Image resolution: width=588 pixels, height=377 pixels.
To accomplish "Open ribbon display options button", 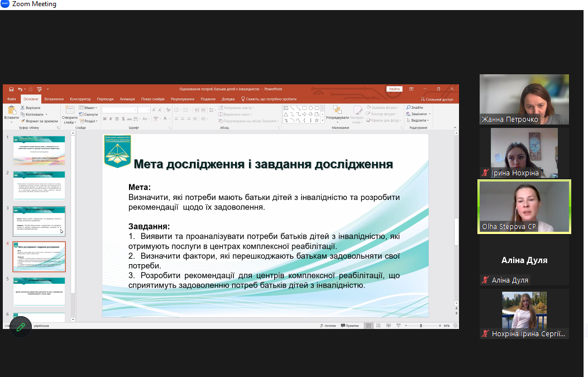I will (412, 89).
